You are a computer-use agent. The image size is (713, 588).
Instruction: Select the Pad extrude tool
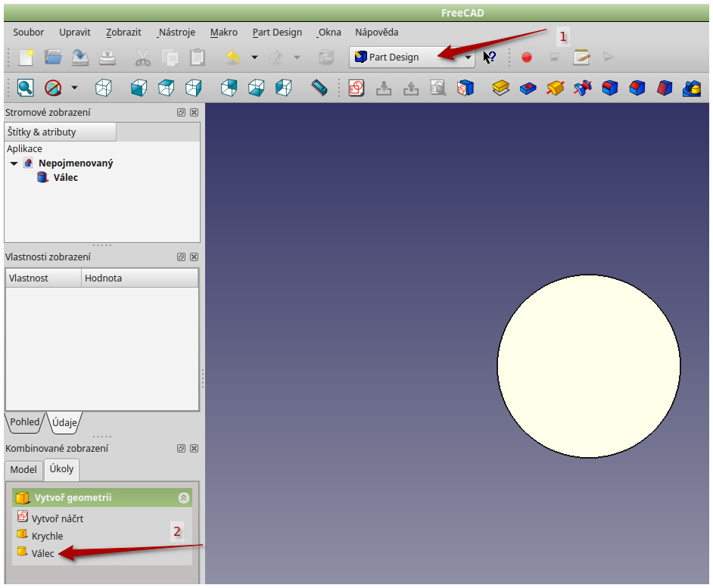pos(500,88)
